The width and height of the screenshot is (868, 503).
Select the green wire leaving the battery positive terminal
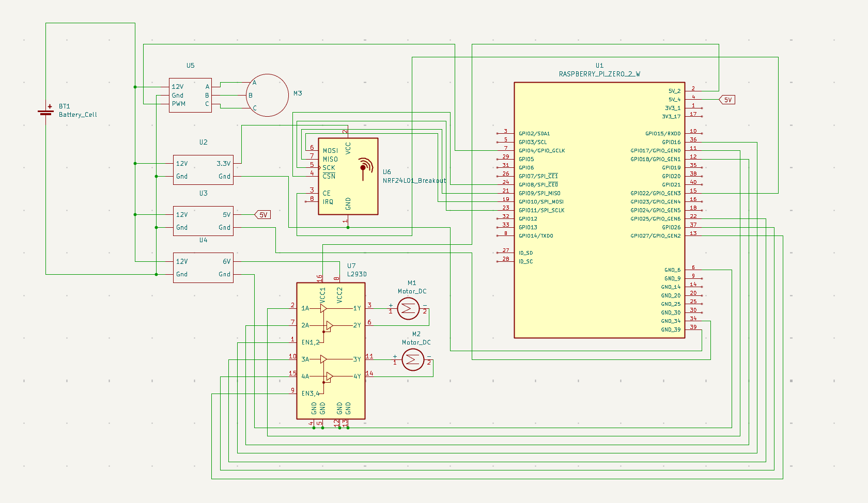[47, 62]
